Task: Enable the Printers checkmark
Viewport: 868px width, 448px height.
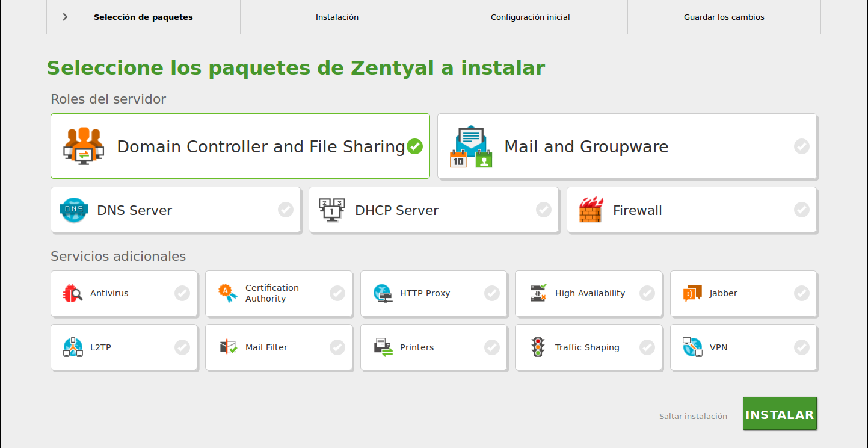Action: [492, 347]
